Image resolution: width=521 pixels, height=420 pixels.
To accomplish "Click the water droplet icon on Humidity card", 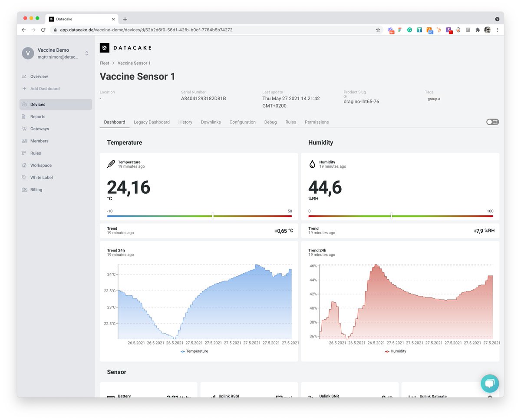I will (x=312, y=164).
